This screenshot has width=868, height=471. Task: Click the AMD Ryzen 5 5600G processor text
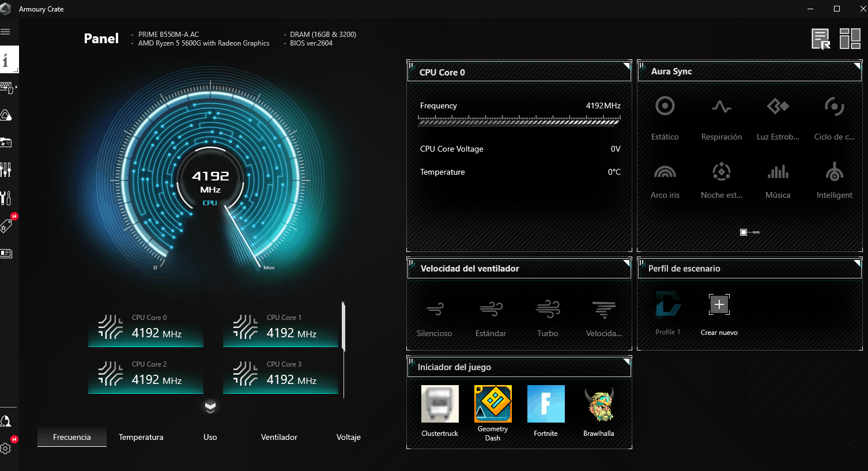tap(203, 43)
